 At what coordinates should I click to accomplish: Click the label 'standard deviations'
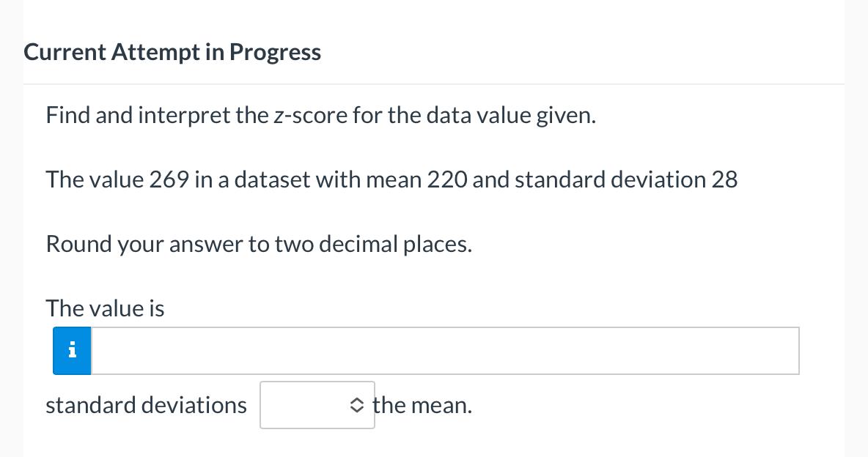point(146,404)
